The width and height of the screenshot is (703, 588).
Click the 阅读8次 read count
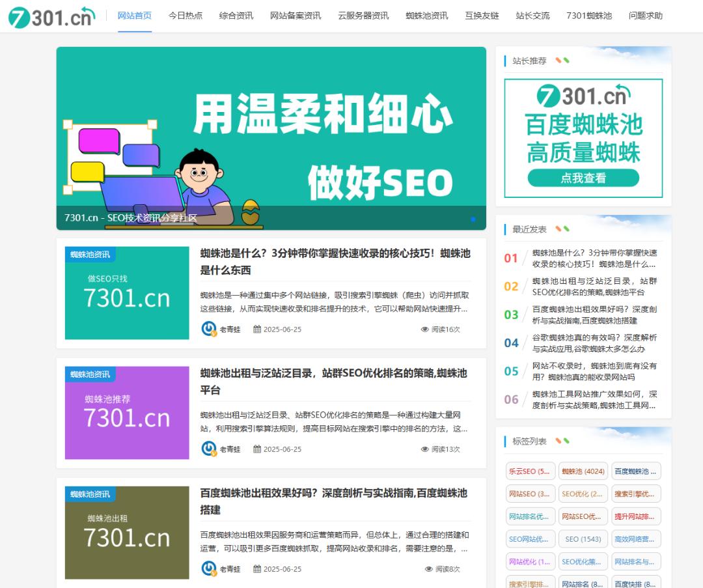(447, 568)
